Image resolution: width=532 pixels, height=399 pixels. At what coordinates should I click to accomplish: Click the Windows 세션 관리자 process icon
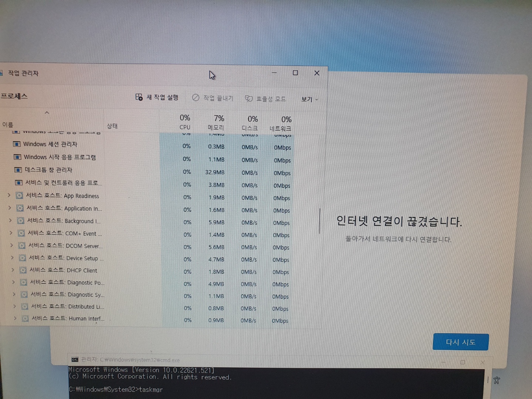point(17,144)
